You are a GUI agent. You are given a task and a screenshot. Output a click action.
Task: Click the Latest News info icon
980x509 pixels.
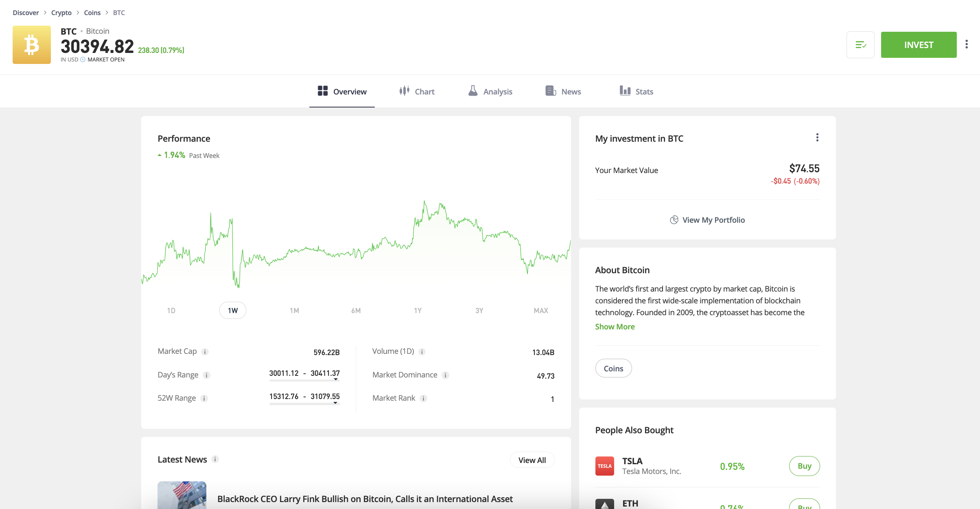[215, 459]
